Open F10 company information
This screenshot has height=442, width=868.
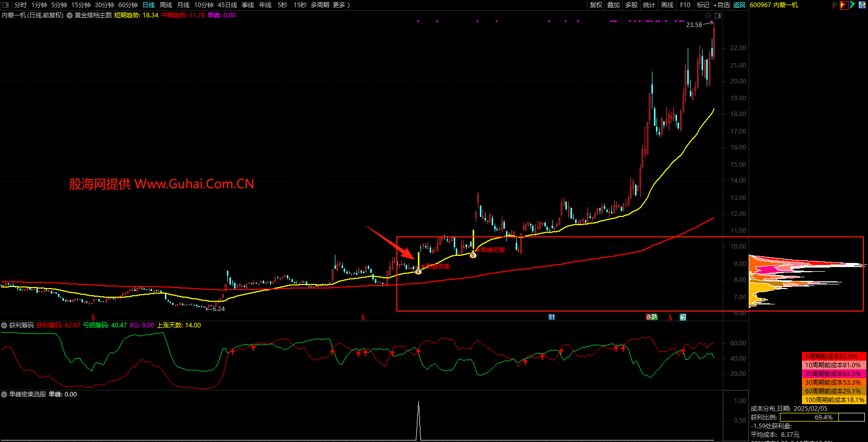pos(685,5)
